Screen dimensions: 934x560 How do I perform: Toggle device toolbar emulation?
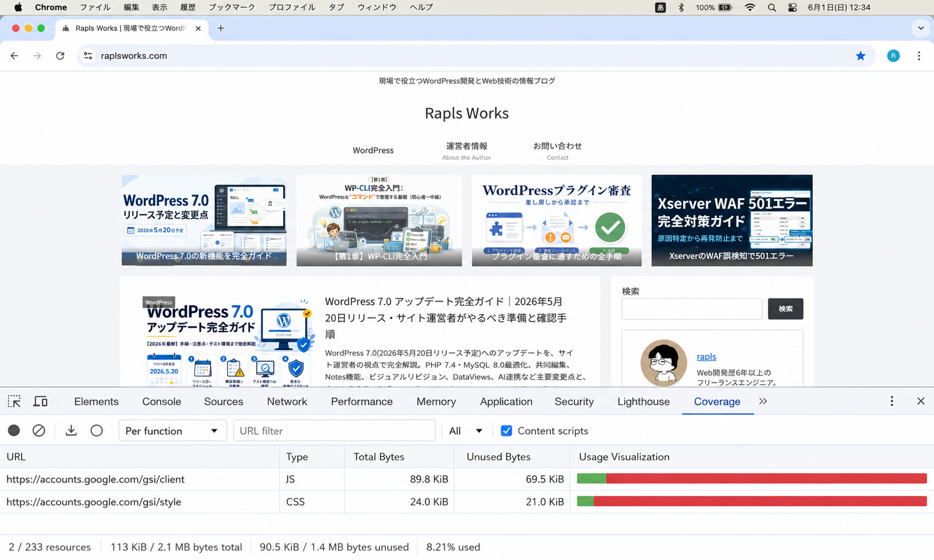[x=40, y=401]
